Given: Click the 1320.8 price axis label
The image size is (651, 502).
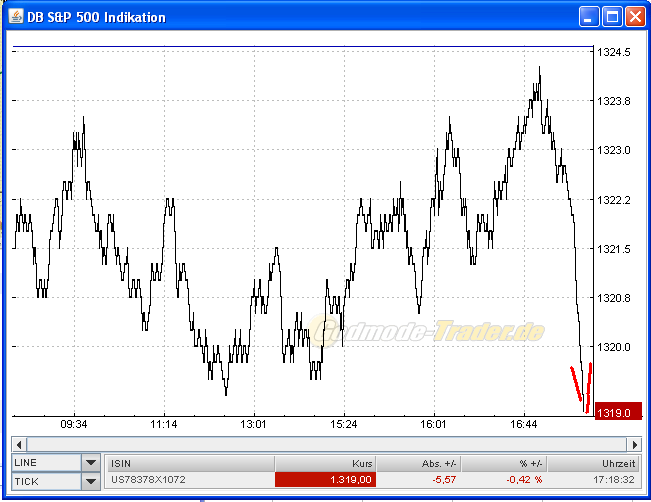Looking at the screenshot, I should pos(613,298).
